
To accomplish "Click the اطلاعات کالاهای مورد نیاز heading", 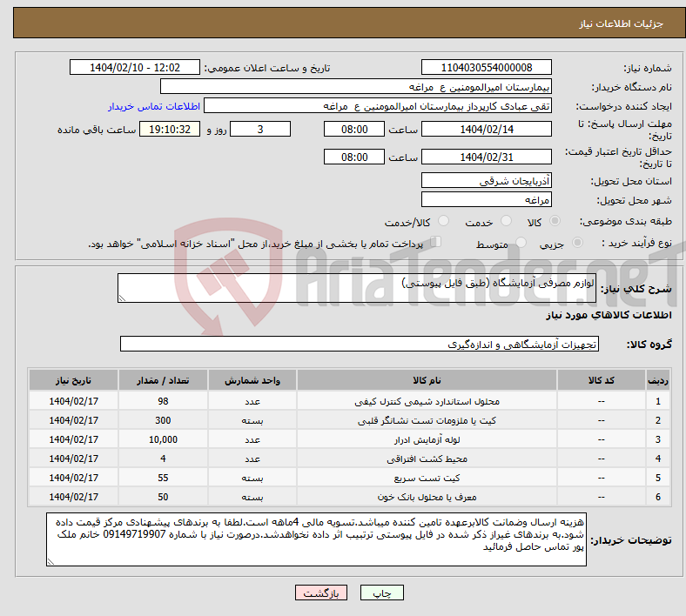I will 609,315.
